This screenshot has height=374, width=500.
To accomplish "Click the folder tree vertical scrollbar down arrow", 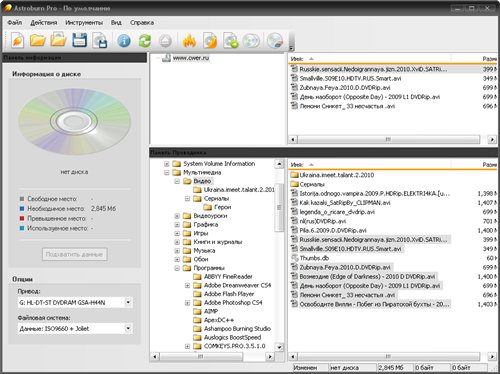I will tap(279, 347).
